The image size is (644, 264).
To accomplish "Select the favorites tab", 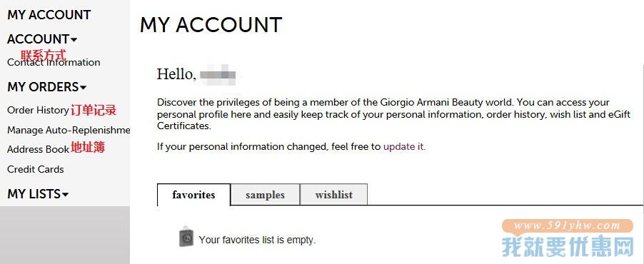I will 194,195.
